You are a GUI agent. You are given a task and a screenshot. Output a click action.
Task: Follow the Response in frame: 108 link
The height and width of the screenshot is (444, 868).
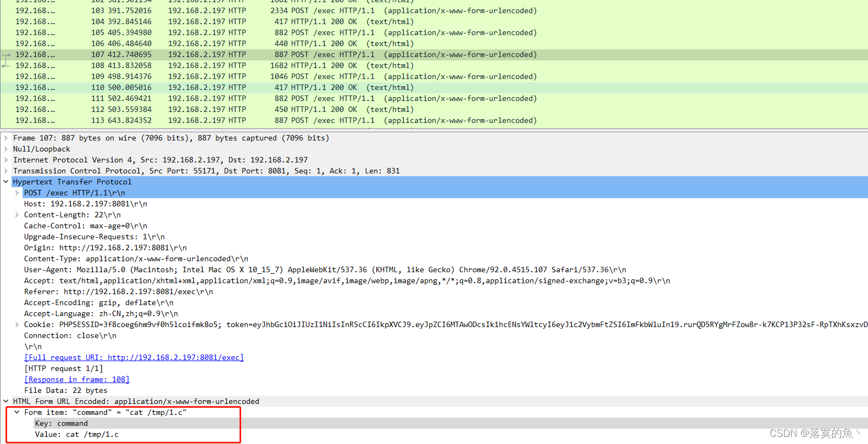tap(77, 379)
